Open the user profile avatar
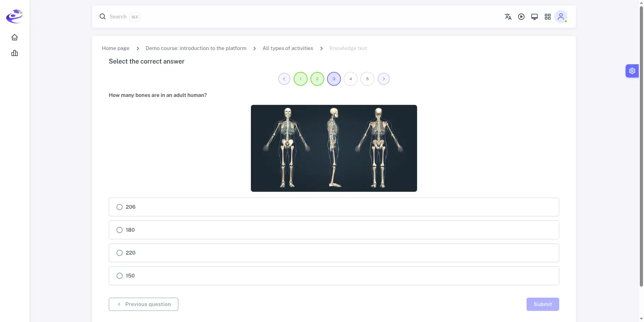The width and height of the screenshot is (644, 322). [x=561, y=17]
